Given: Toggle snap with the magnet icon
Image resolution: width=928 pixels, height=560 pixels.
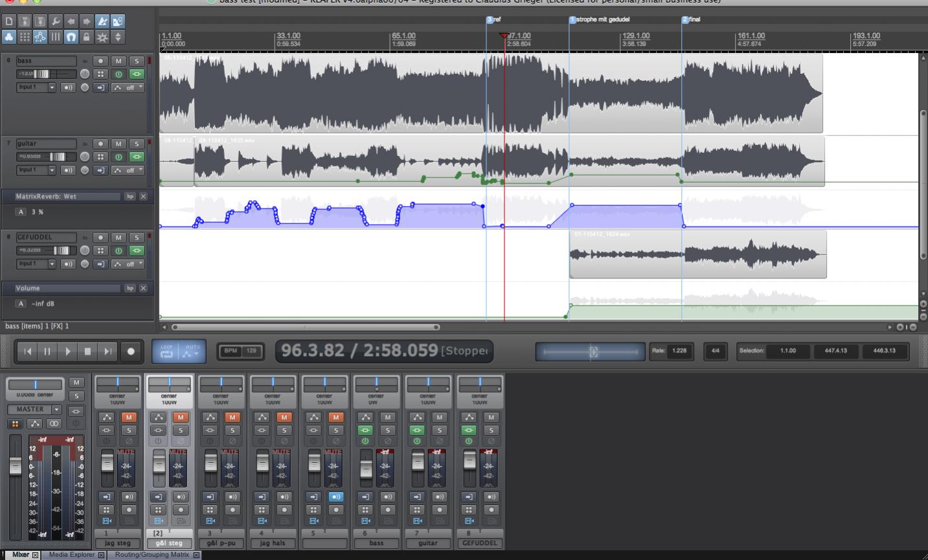Looking at the screenshot, I should point(71,37).
